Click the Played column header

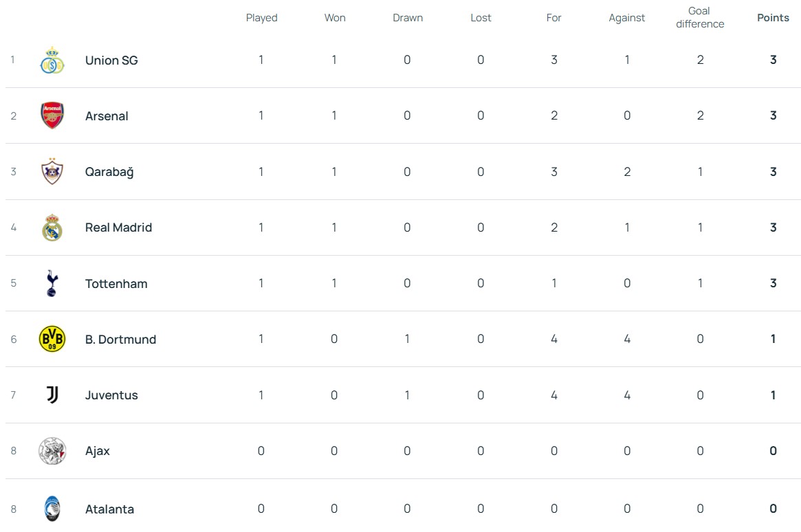[261, 18]
